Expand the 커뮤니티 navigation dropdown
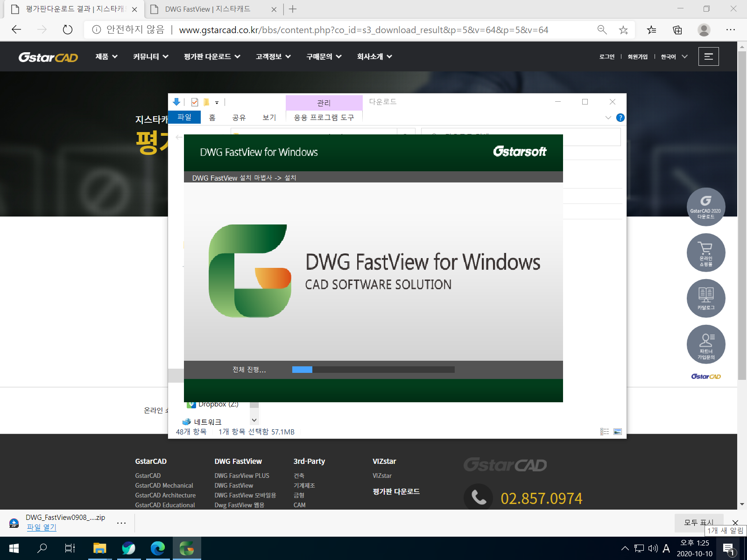This screenshot has width=747, height=560. (150, 56)
